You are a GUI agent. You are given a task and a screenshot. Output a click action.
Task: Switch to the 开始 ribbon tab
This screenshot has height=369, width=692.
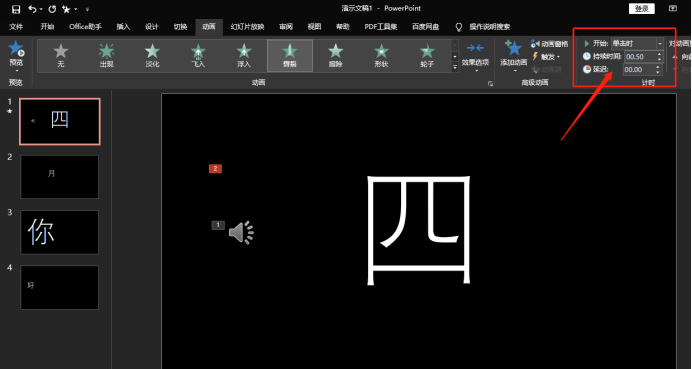(47, 27)
